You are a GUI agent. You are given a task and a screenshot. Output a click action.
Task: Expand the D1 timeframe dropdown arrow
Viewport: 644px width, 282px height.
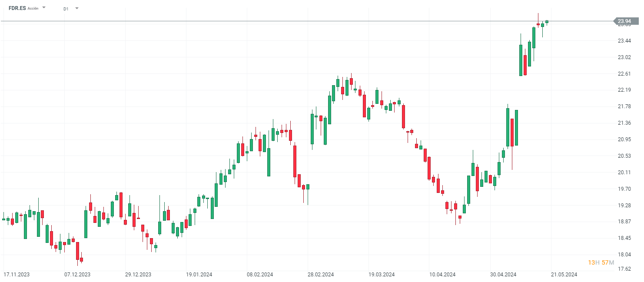[x=77, y=8]
